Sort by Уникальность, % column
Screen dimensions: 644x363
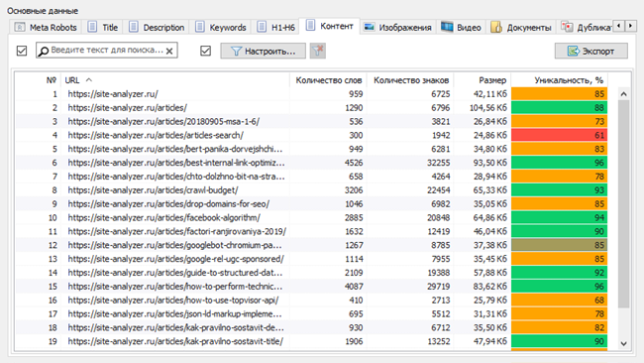tap(560, 80)
